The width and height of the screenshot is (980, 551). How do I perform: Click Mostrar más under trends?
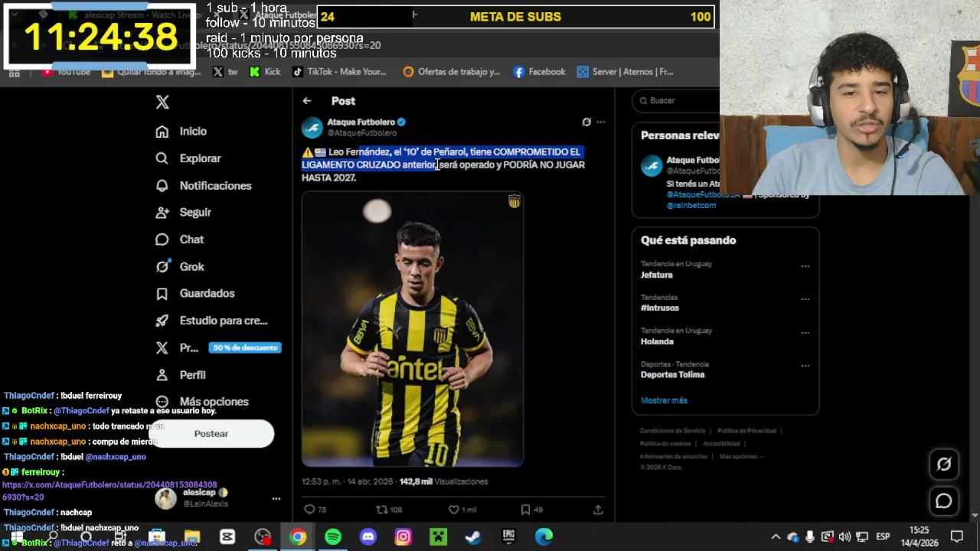pyautogui.click(x=664, y=400)
